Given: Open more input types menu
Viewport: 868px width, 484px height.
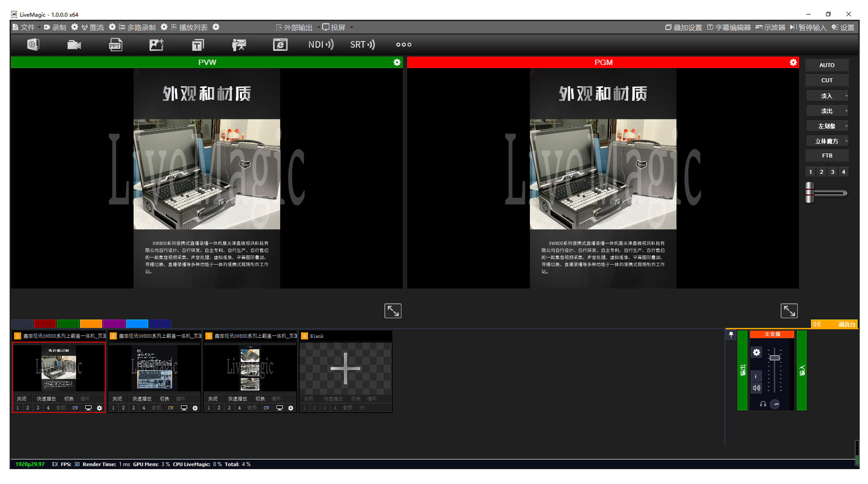Looking at the screenshot, I should pyautogui.click(x=404, y=45).
